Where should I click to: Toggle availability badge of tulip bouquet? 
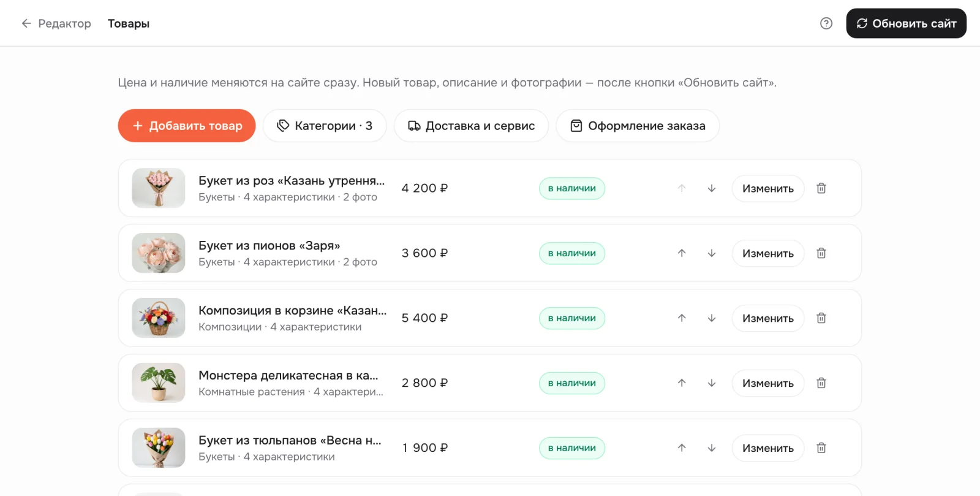pyautogui.click(x=572, y=448)
